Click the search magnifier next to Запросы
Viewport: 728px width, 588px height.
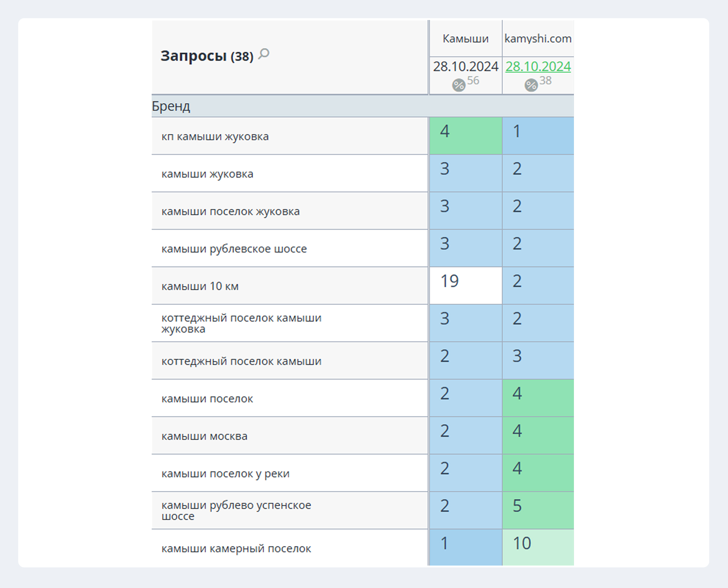pos(263,54)
